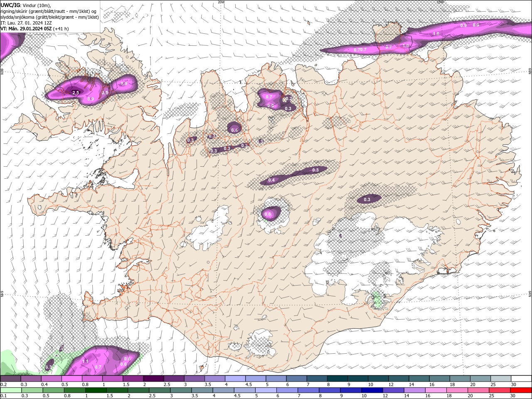Screen dimensions: 532x399
Task: Select the snow scale swatch between 6 and 7
Action: pyautogui.click(x=296, y=379)
